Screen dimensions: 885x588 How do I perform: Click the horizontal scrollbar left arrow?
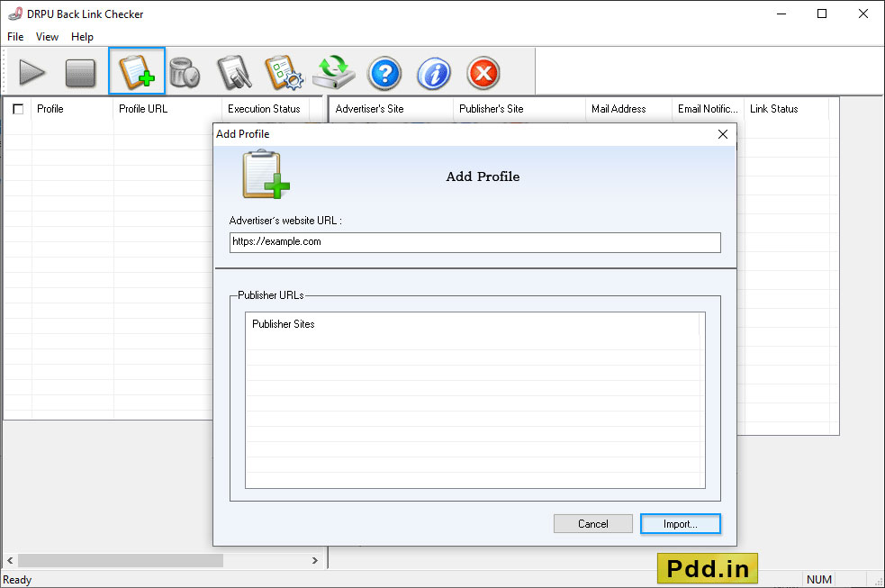click(10, 560)
